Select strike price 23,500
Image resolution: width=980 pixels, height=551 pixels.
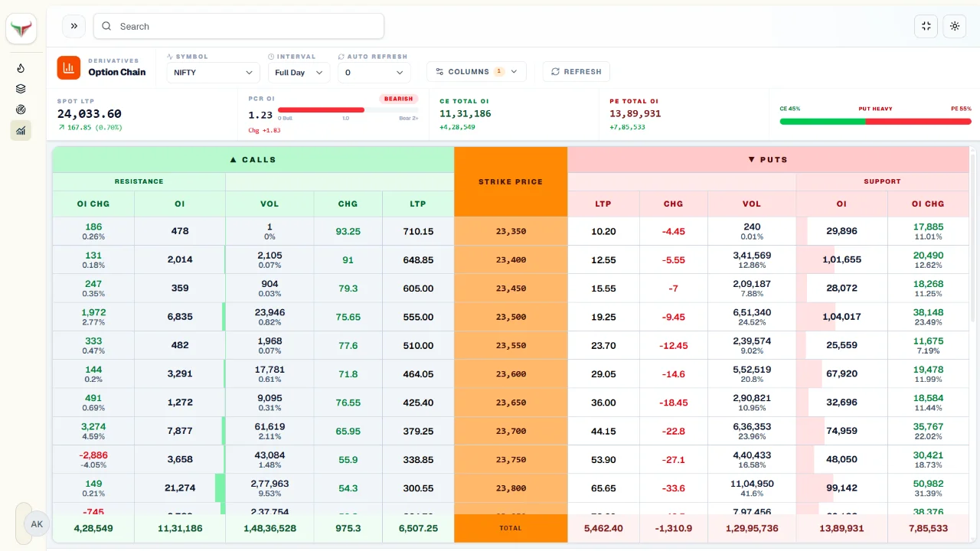click(x=511, y=317)
